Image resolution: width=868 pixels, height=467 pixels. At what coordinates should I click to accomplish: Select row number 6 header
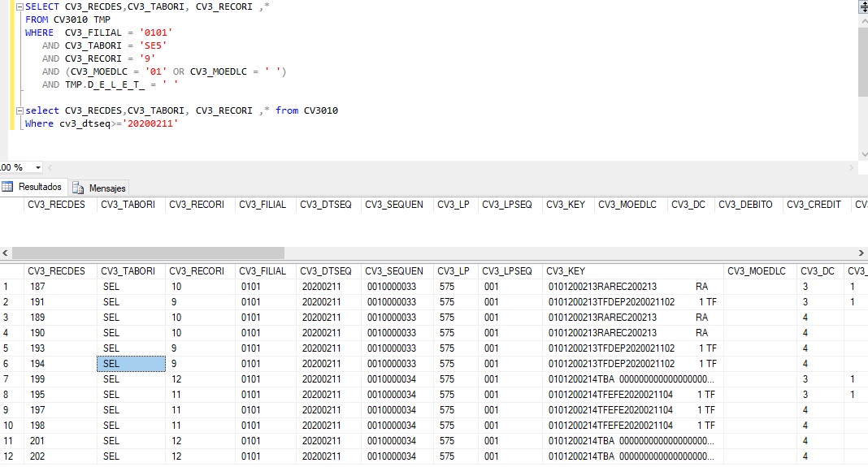click(11, 364)
